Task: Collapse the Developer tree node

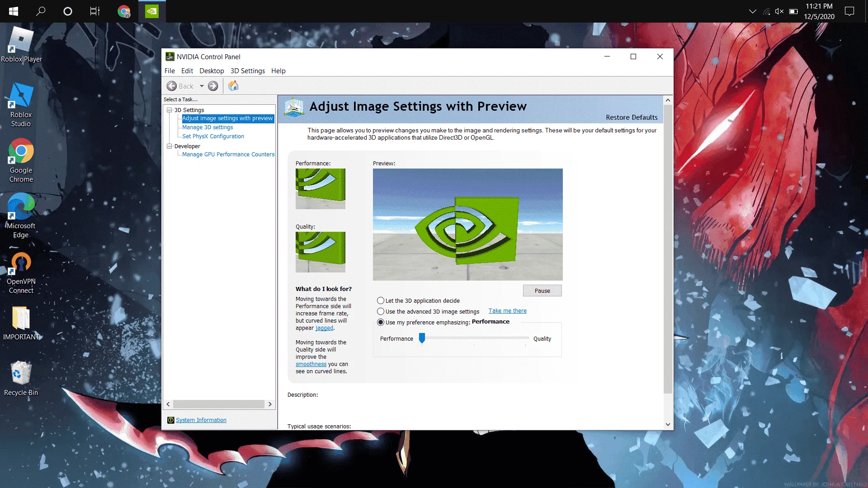Action: (170, 146)
